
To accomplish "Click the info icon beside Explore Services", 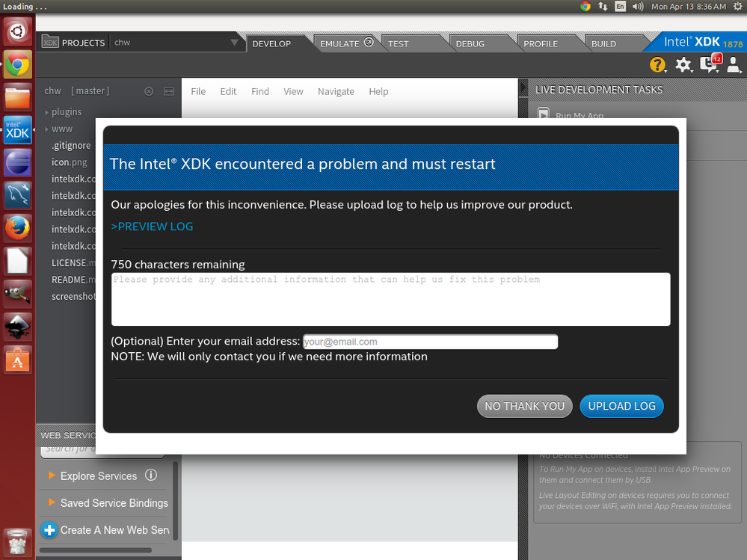I will click(151, 476).
